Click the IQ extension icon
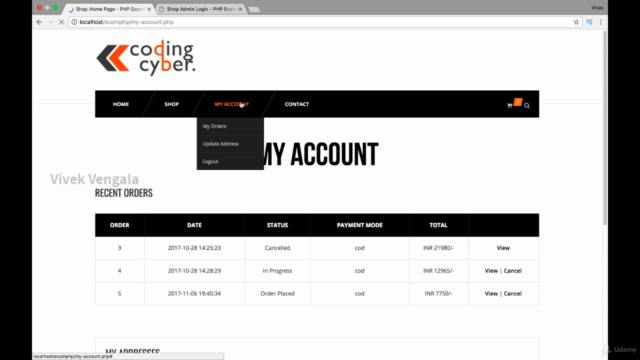This screenshot has height=360, width=640. (589, 22)
